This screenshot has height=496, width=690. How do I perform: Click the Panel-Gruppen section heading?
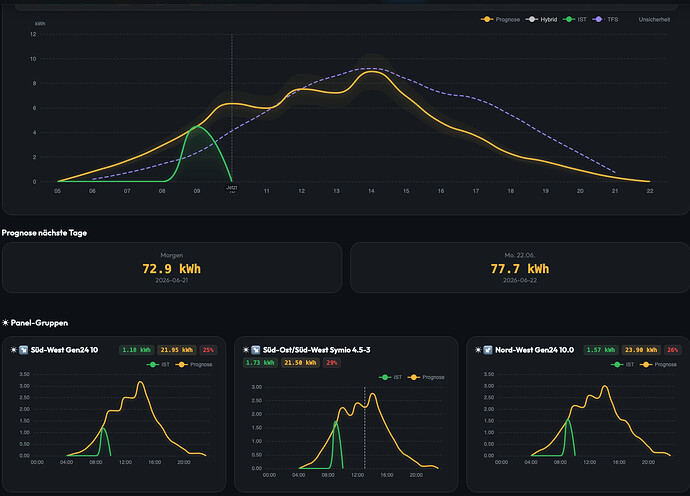(39, 323)
